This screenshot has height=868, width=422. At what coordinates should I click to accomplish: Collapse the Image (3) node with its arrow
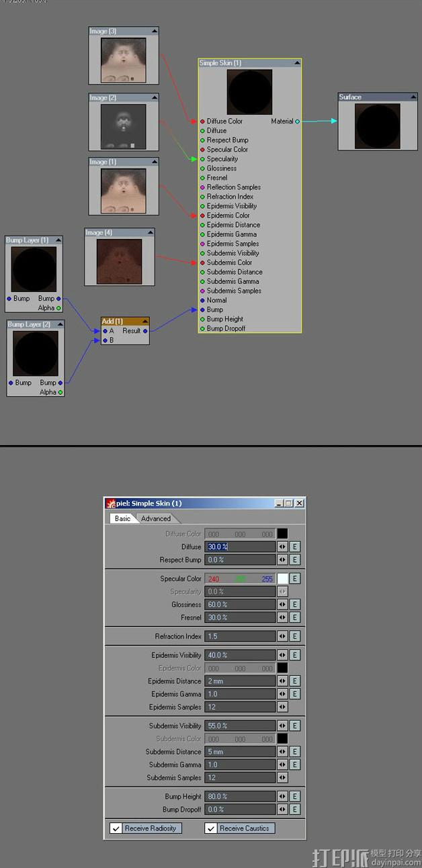click(154, 31)
